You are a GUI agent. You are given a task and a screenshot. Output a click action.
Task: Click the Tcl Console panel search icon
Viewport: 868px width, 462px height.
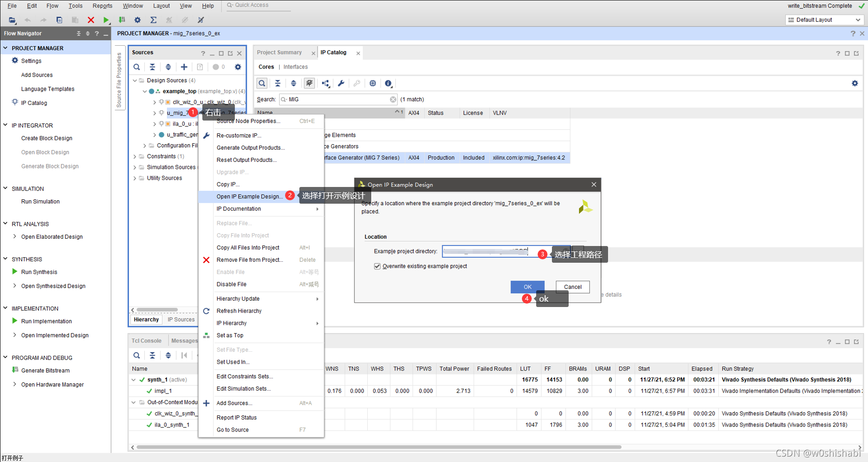pyautogui.click(x=137, y=355)
